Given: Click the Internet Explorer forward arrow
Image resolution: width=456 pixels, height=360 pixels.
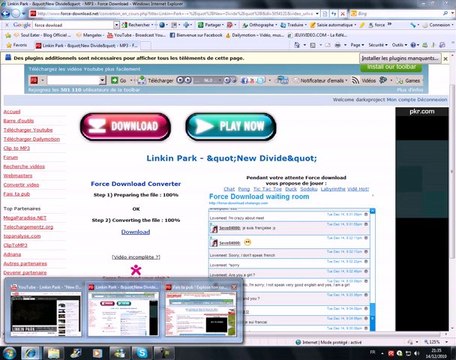Looking at the screenshot, I should [16, 14].
